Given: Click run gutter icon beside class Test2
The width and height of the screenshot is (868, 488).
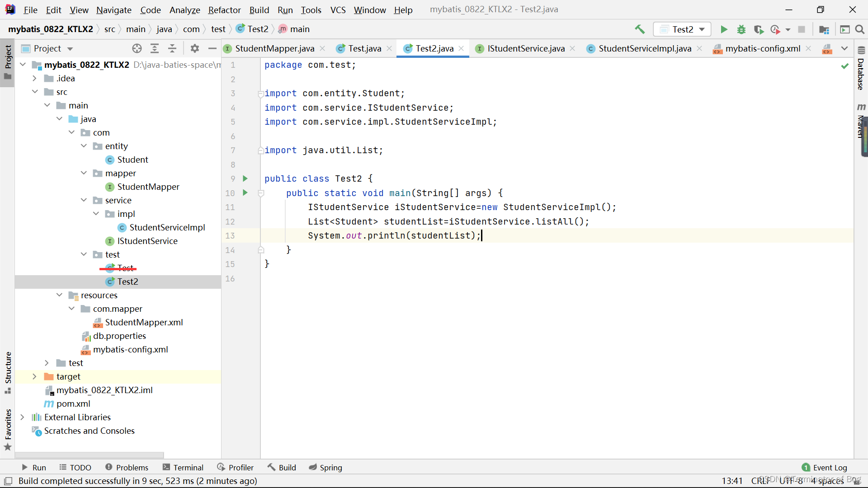Looking at the screenshot, I should (x=245, y=178).
